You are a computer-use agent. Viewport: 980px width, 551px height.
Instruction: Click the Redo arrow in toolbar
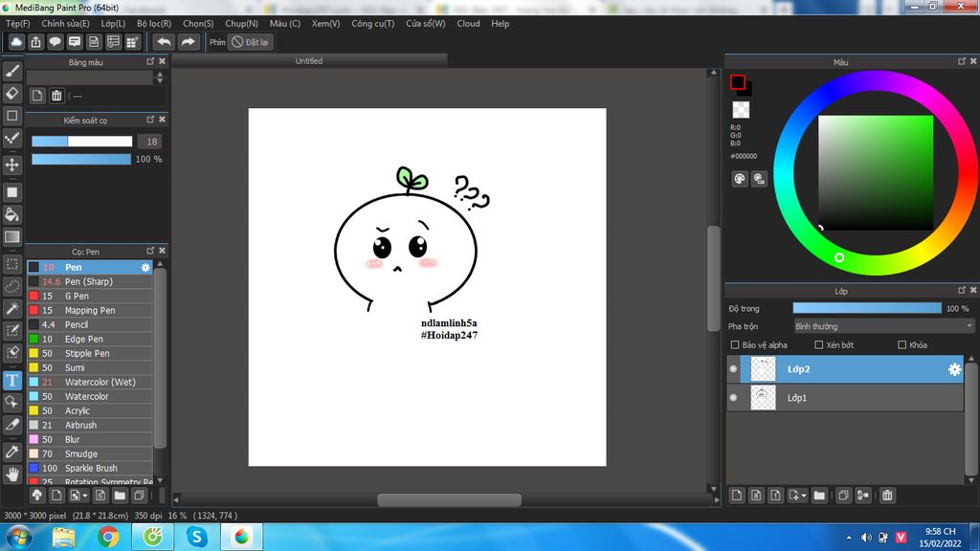point(188,42)
